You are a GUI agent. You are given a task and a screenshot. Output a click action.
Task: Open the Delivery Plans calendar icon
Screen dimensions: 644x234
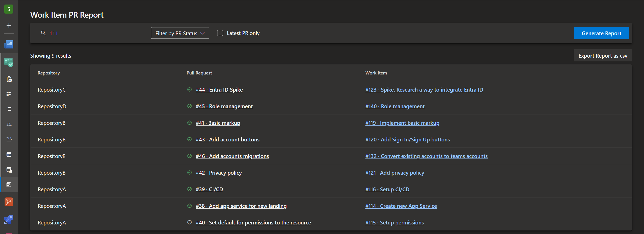(9, 154)
